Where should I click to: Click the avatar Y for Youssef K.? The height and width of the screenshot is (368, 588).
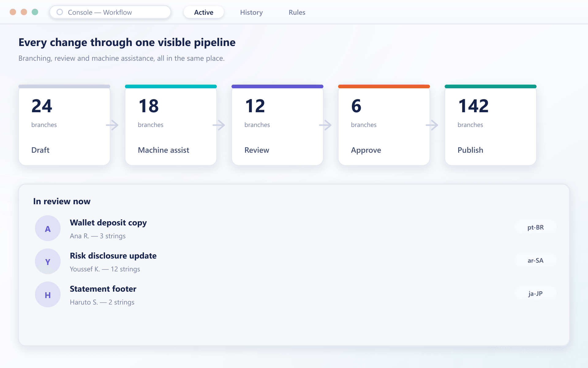(x=48, y=261)
